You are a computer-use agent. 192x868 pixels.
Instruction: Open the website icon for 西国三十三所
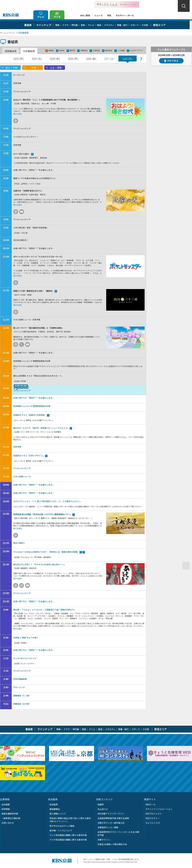(x=16, y=312)
